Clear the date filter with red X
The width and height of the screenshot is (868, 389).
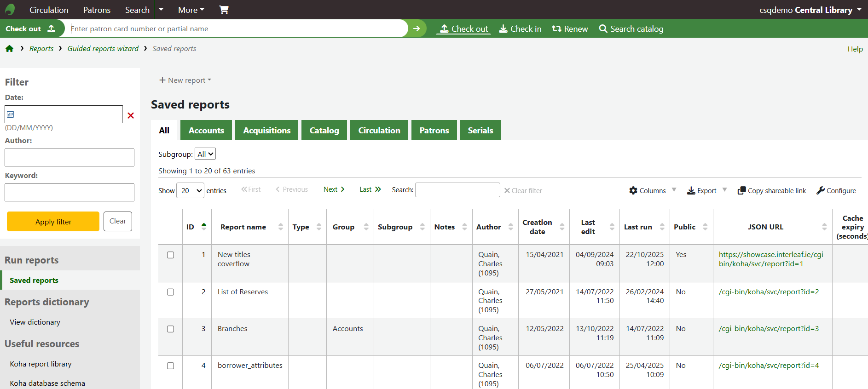click(131, 115)
